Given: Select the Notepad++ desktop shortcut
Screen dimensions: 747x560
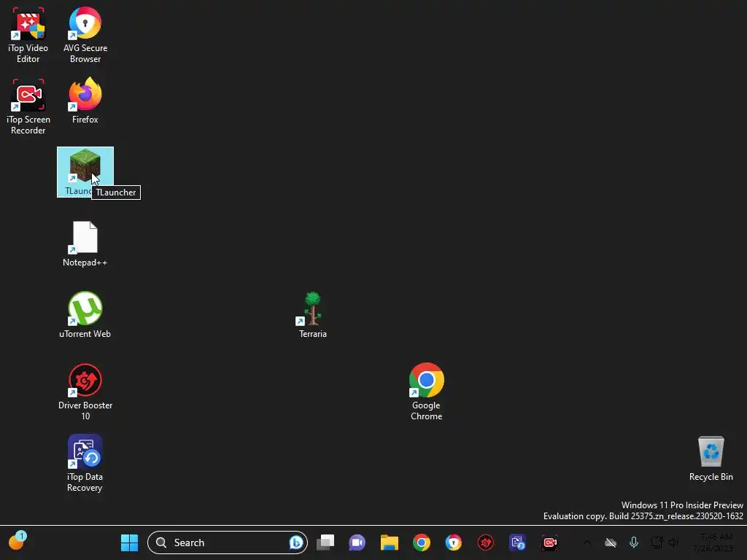Looking at the screenshot, I should point(85,244).
